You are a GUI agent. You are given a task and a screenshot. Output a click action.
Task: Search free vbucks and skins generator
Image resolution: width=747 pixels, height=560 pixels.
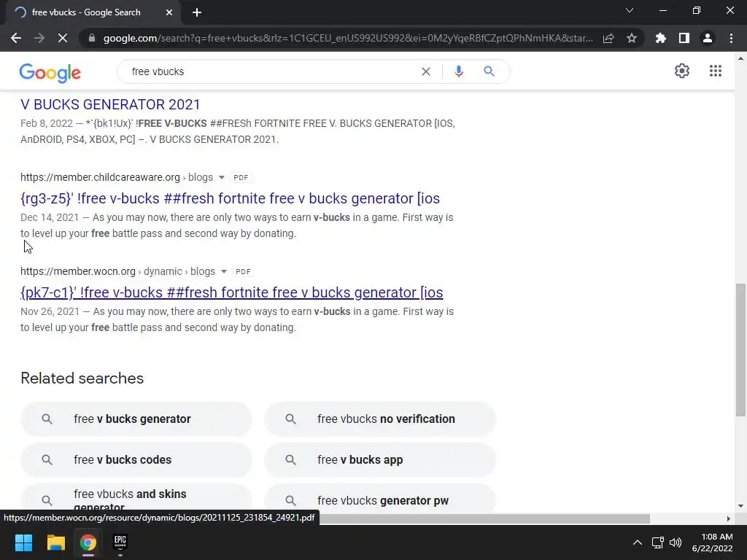pos(136,499)
